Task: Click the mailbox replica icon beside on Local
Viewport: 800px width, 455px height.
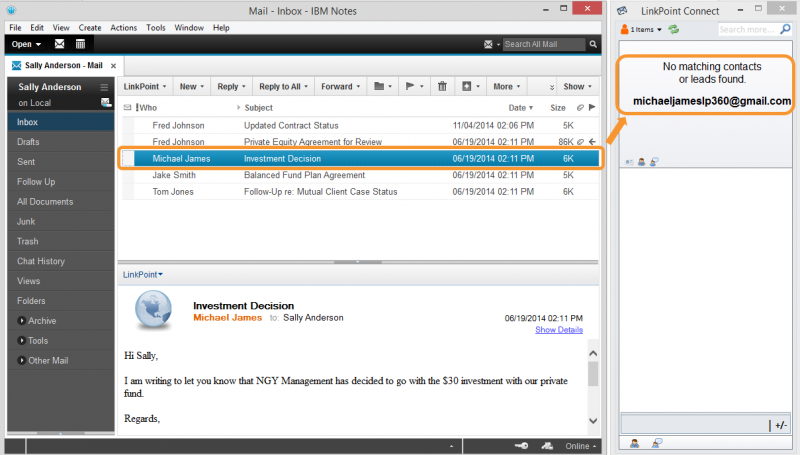Action: point(106,103)
